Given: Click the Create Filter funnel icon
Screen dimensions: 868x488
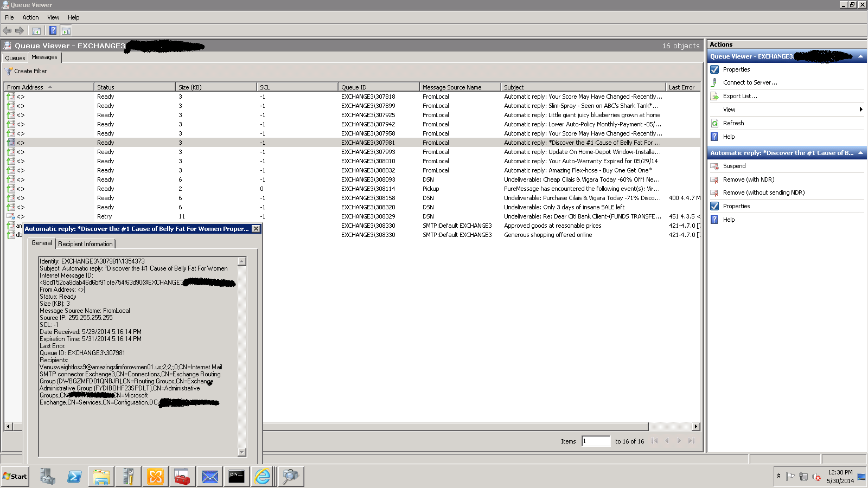Looking at the screenshot, I should click(x=9, y=71).
